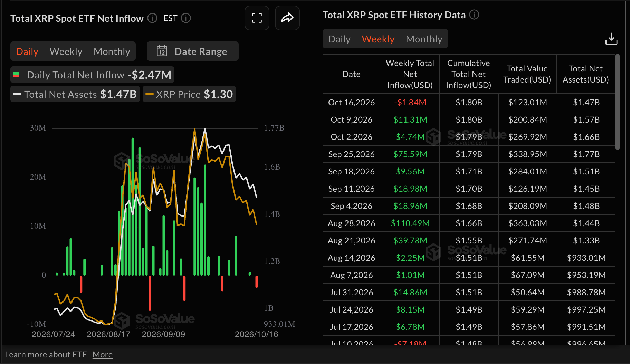Click the -$1.84M weekly inflow value
Image resolution: width=630 pixels, height=364 pixels.
(x=410, y=102)
